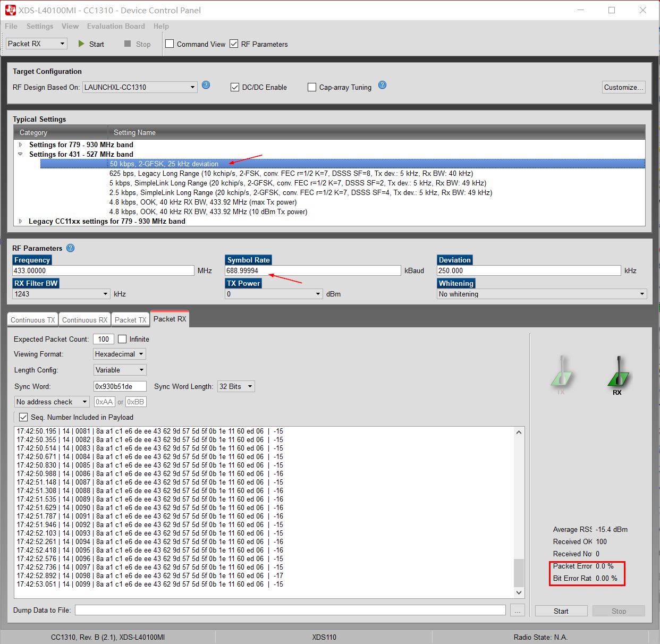Image resolution: width=660 pixels, height=644 pixels.
Task: Click the Expected Packet Count field
Action: pyautogui.click(x=104, y=339)
